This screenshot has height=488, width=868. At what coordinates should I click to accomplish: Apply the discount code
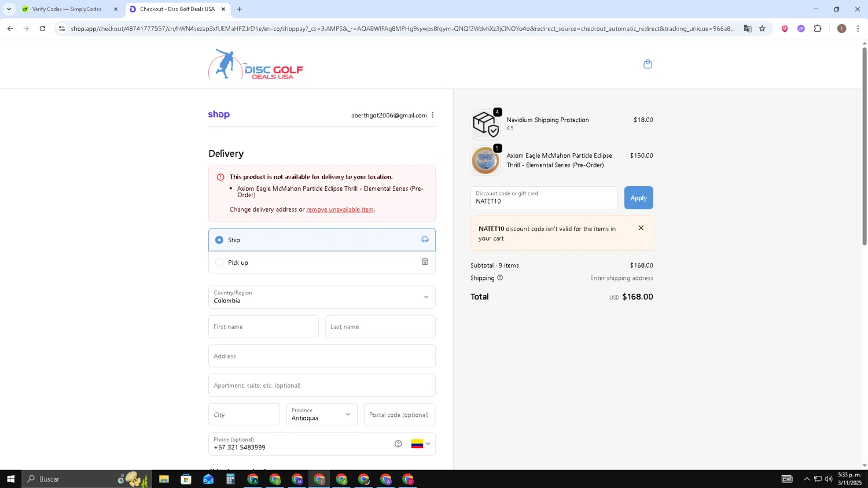638,198
